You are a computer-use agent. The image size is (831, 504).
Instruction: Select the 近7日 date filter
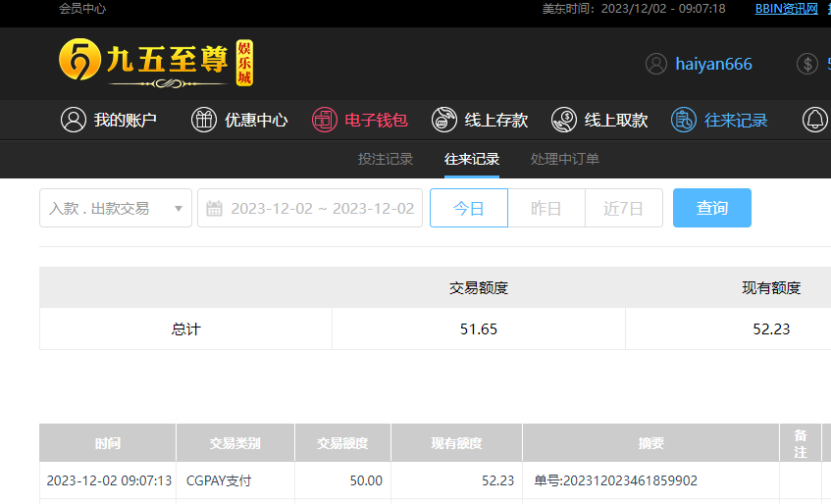tap(624, 208)
